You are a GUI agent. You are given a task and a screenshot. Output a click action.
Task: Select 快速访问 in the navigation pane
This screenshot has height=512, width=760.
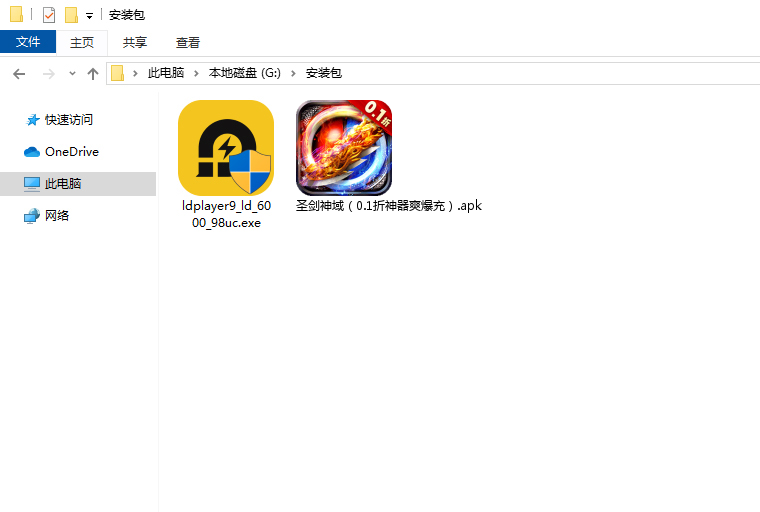coord(68,120)
